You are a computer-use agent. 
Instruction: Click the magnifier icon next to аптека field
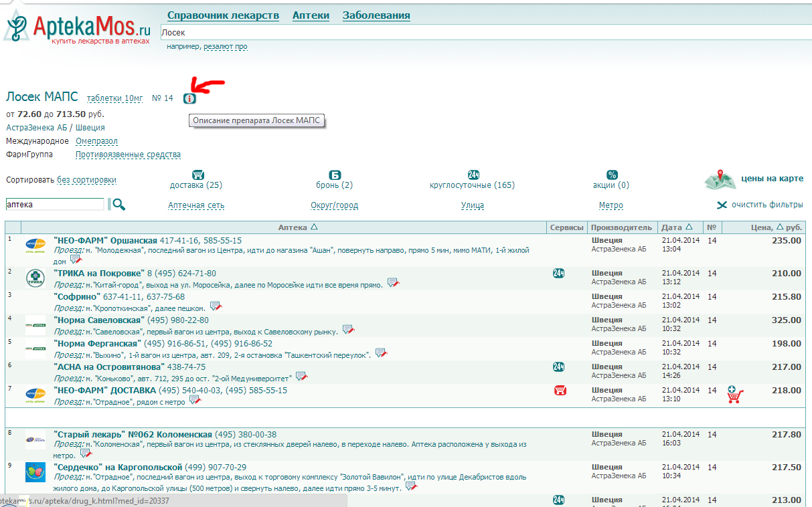pyautogui.click(x=118, y=205)
